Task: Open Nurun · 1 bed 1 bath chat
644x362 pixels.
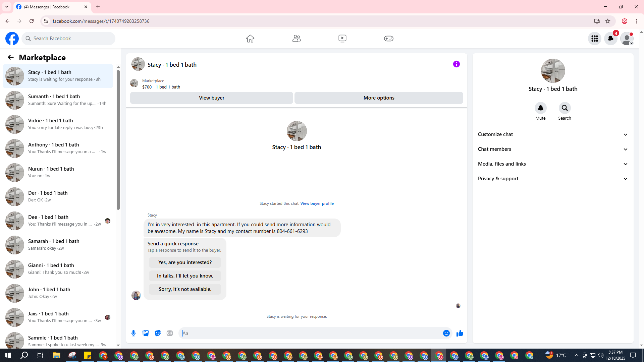Action: (58, 173)
